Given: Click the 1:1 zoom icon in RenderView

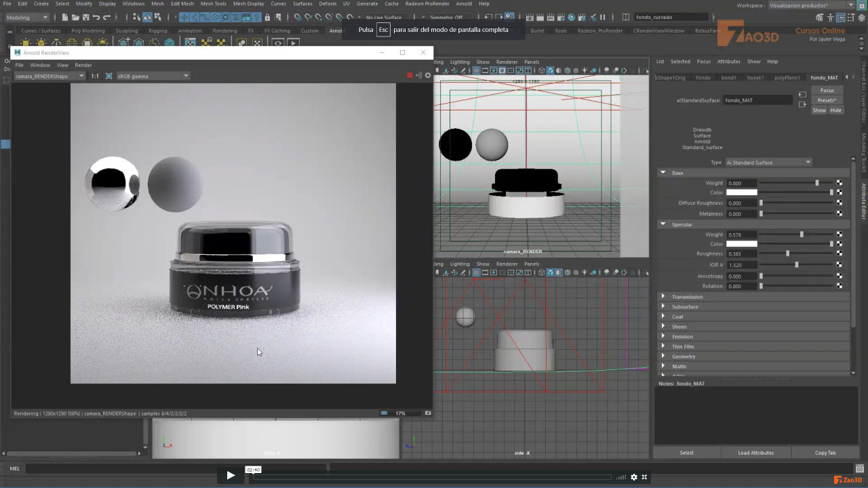Looking at the screenshot, I should (x=95, y=76).
